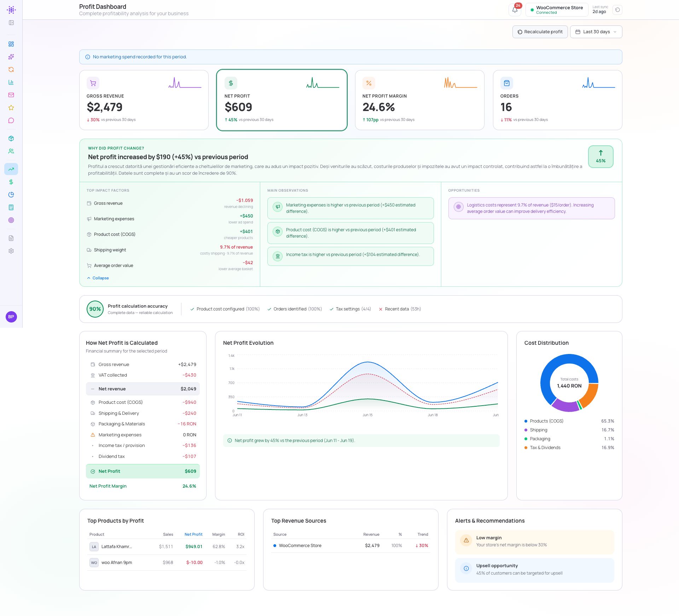Screen dimensions: 679x616
Task: Click the Revenue column header in sources table
Action: click(x=371, y=534)
